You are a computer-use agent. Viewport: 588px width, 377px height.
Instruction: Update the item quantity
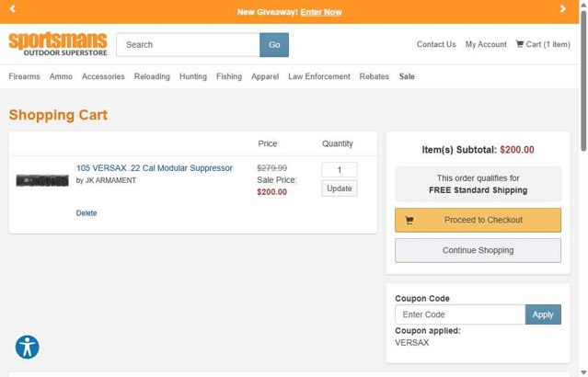(x=340, y=188)
